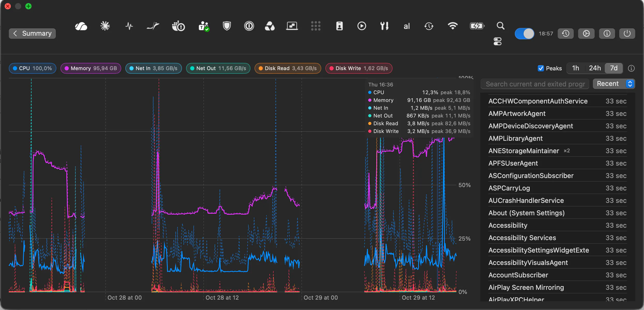The height and width of the screenshot is (310, 644).
Task: Open the dotted apps grid icon
Action: pos(316,26)
